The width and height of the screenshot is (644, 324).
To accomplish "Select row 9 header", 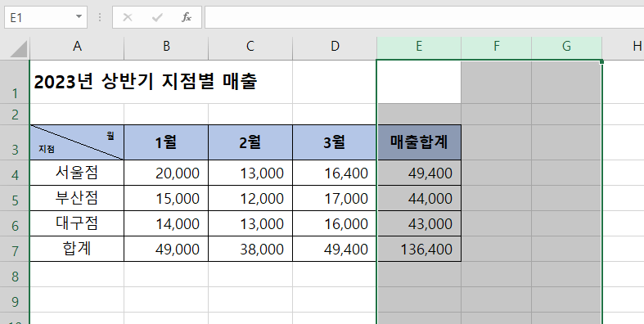I will (x=15, y=299).
